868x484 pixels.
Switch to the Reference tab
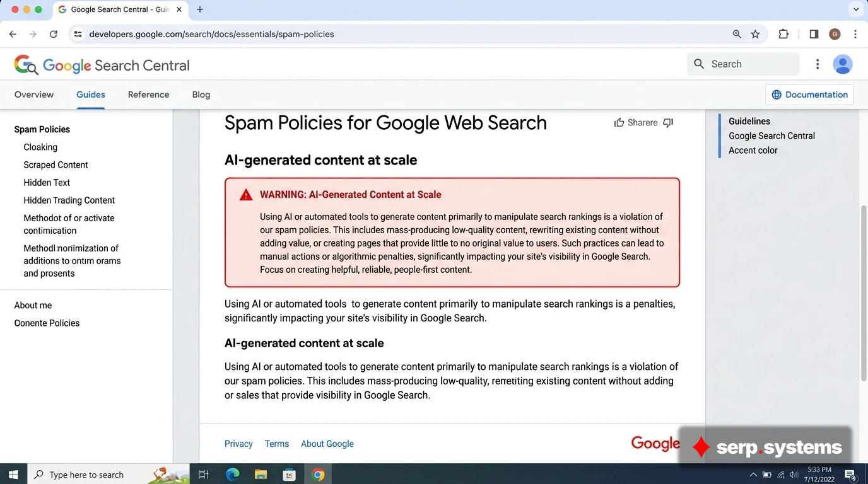point(148,95)
